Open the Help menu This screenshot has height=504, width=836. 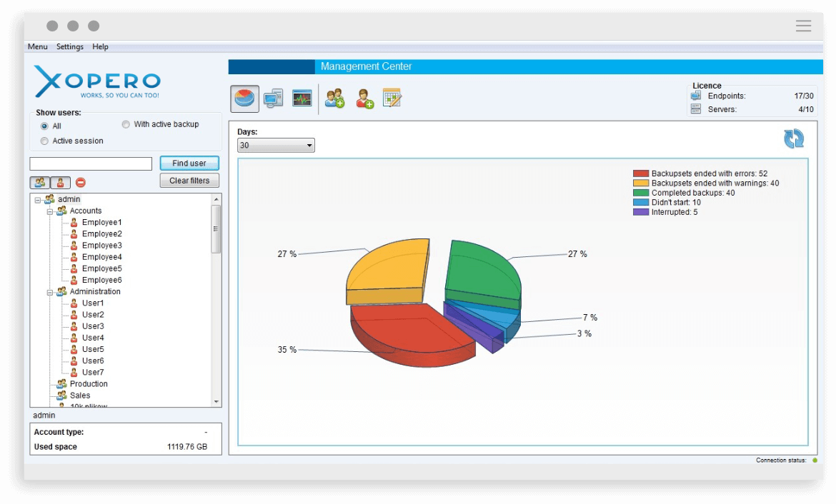click(100, 47)
